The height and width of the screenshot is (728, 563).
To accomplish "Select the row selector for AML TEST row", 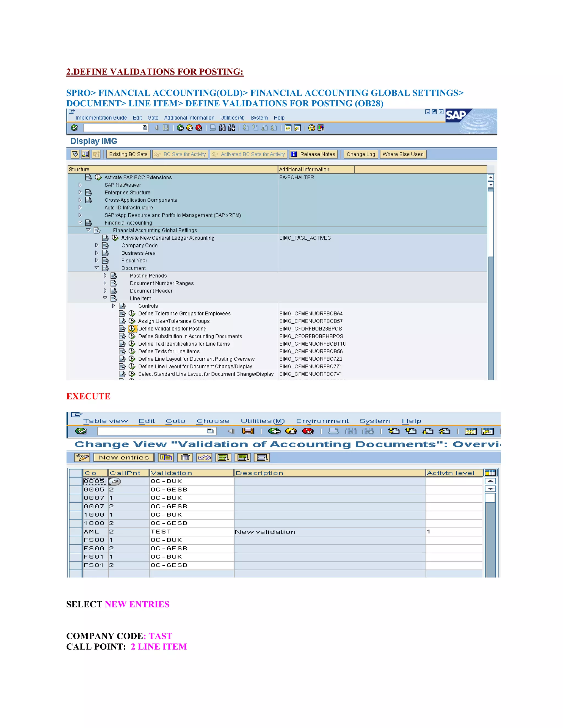I will [76, 532].
